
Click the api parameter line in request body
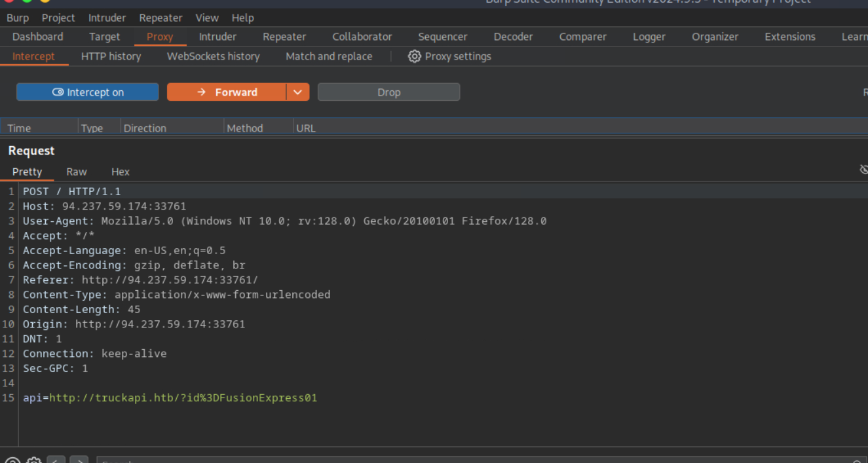tap(170, 398)
